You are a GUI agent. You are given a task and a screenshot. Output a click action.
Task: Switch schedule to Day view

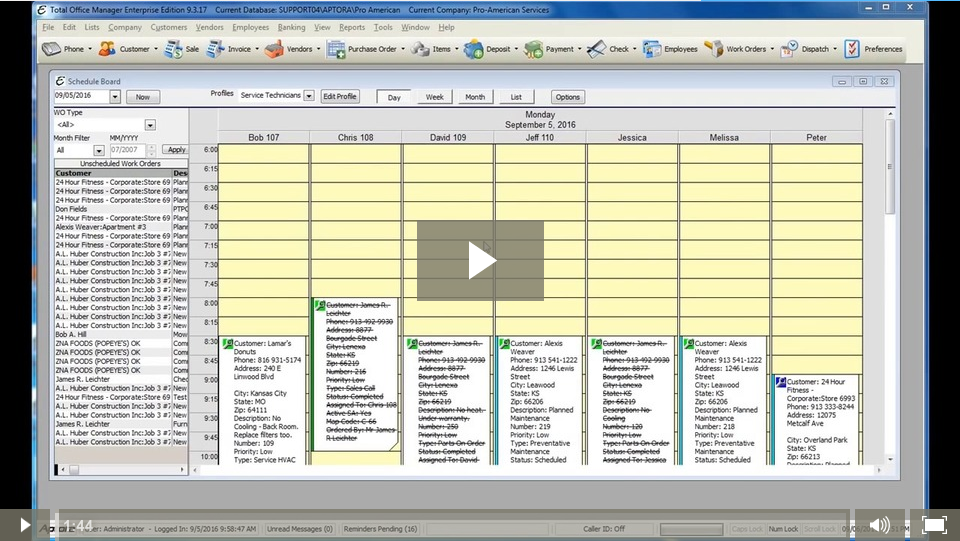click(394, 97)
